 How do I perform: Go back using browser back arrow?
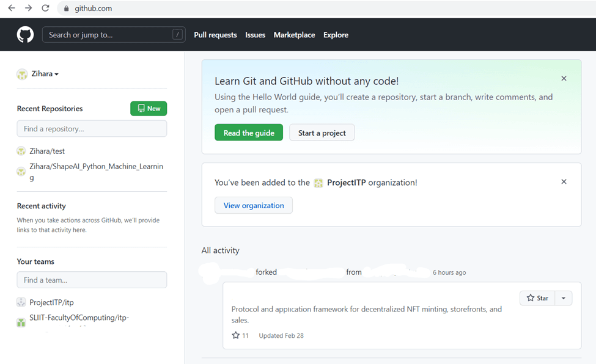click(12, 8)
